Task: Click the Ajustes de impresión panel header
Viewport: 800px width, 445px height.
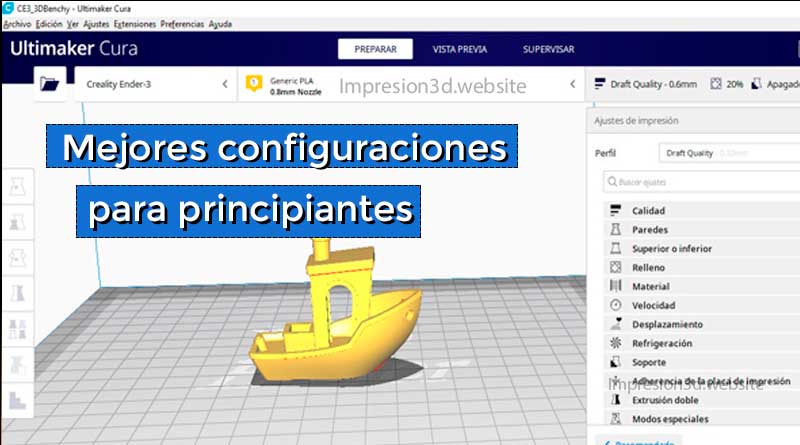Action: 693,120
